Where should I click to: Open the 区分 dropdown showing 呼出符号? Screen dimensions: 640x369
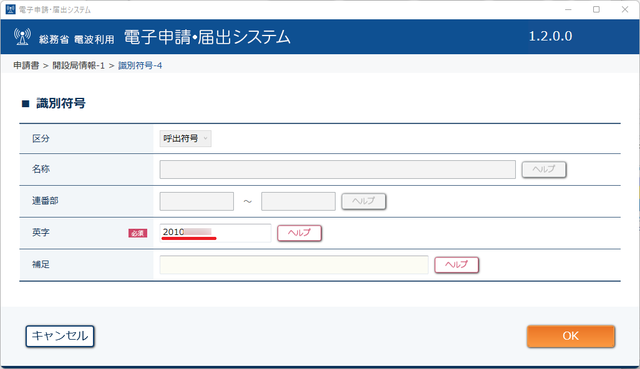click(x=185, y=138)
